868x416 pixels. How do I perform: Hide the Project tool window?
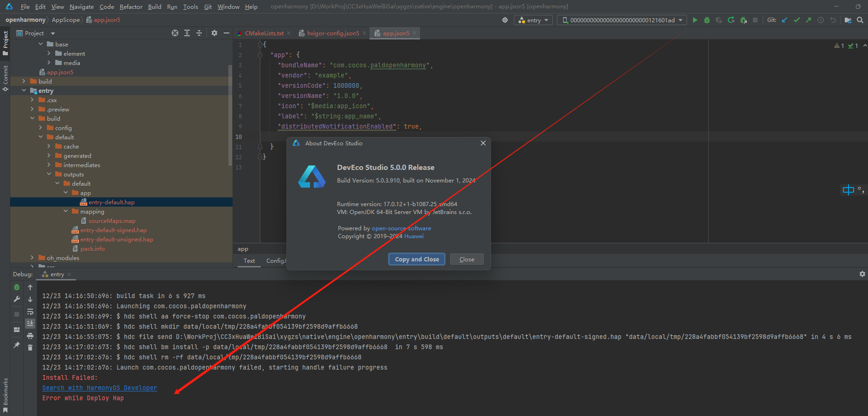coord(227,33)
